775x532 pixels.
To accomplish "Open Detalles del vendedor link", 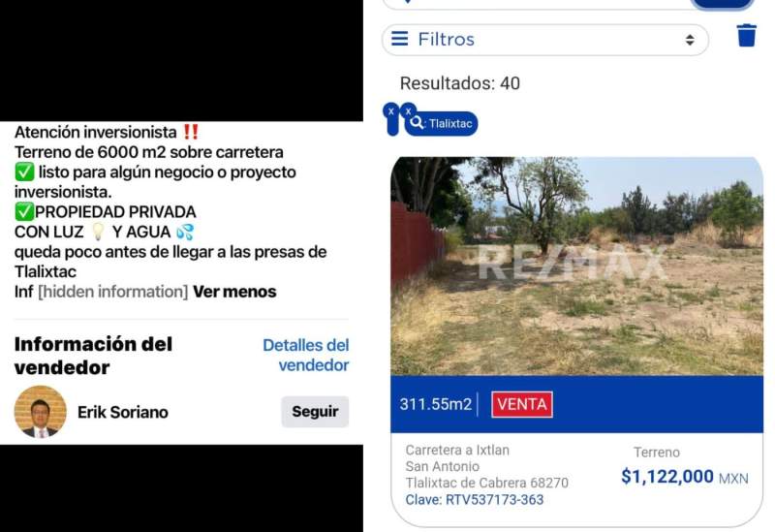I will tap(305, 355).
